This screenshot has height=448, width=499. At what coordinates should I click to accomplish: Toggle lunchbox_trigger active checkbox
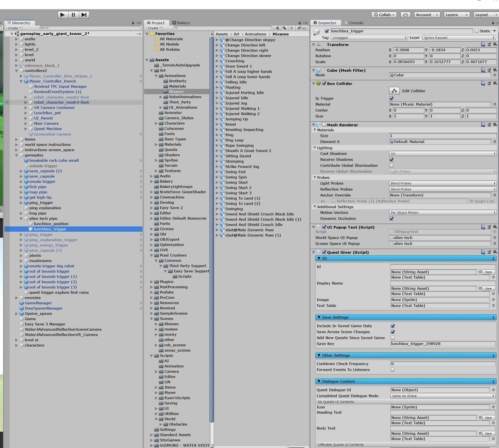pos(327,31)
